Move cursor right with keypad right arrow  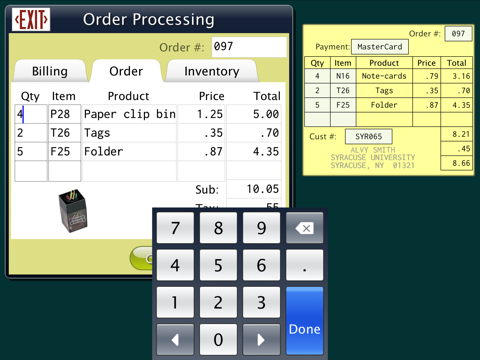261,340
